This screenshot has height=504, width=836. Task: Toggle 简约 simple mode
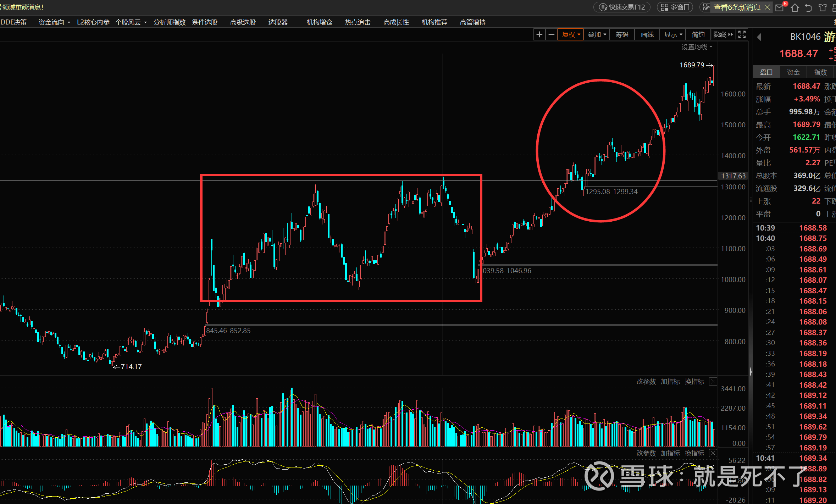[x=698, y=34]
